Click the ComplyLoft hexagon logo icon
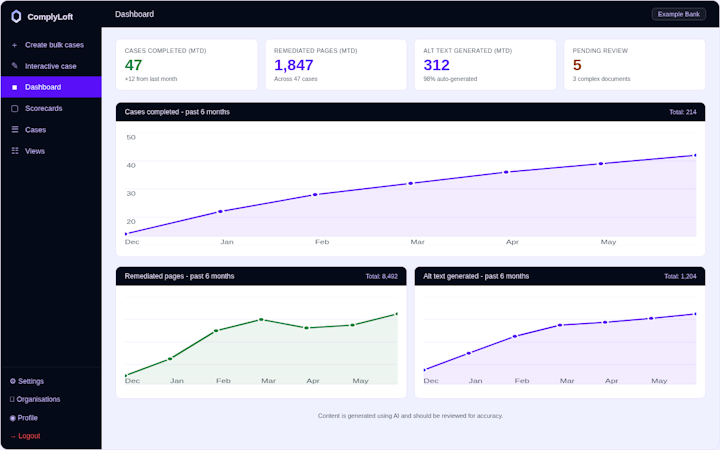This screenshot has width=720, height=450. (16, 17)
